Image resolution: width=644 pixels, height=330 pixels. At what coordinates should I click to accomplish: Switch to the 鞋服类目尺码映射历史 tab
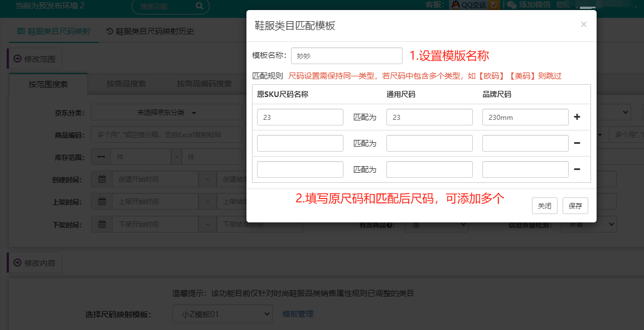click(x=150, y=31)
